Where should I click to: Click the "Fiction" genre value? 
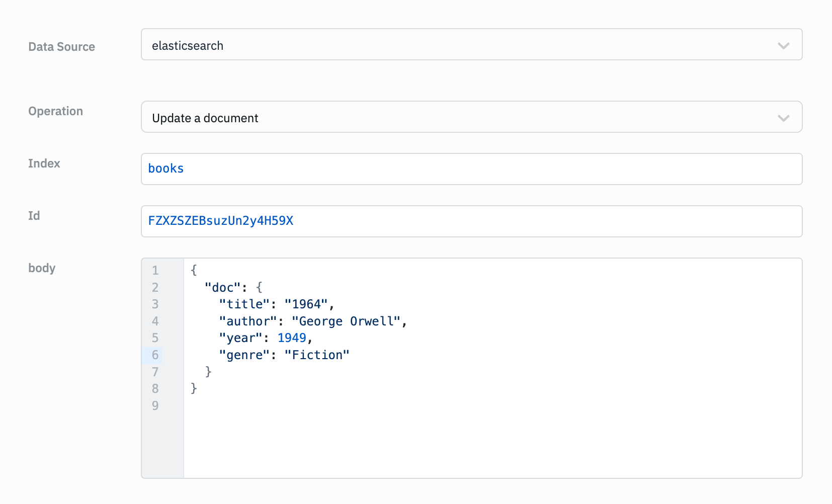317,355
